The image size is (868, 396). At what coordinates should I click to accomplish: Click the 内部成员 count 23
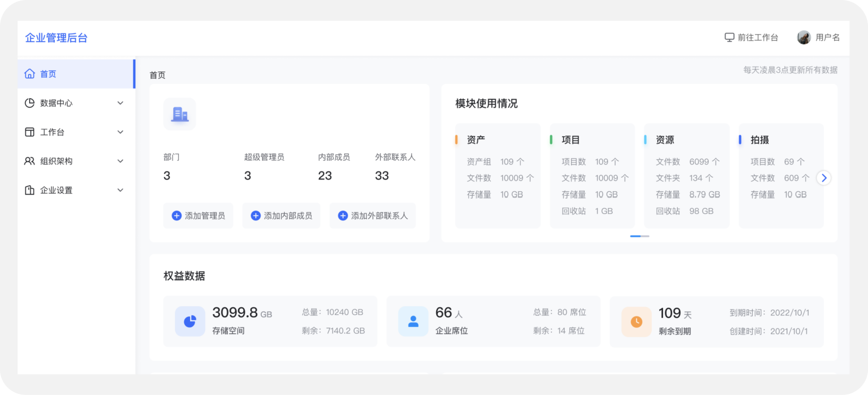(x=325, y=176)
